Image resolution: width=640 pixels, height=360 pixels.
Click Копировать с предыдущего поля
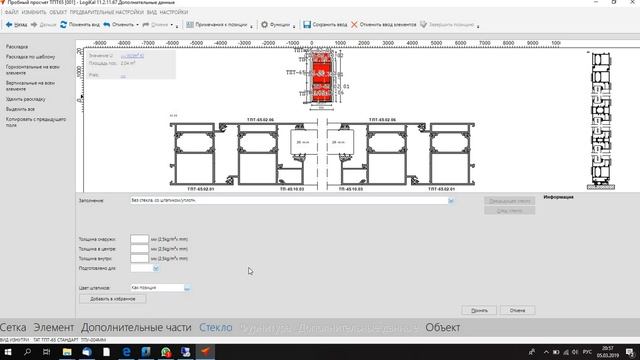point(36,122)
